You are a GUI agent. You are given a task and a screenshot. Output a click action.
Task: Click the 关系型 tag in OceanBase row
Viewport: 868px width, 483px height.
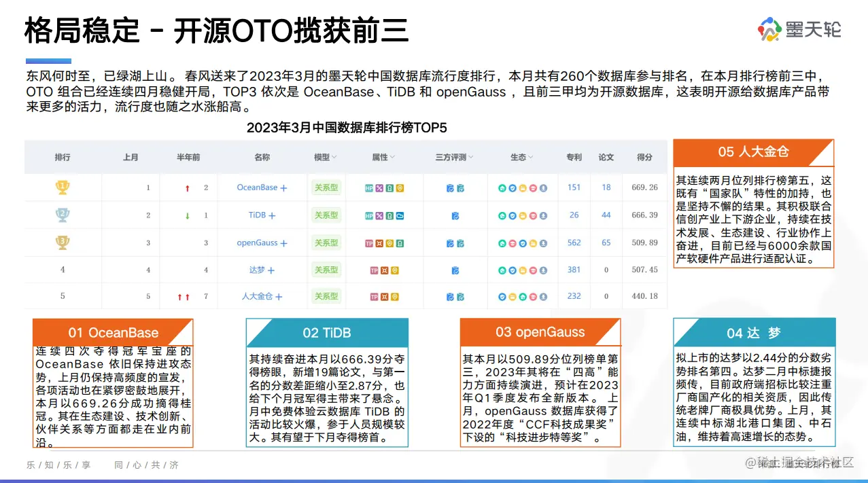tap(326, 187)
